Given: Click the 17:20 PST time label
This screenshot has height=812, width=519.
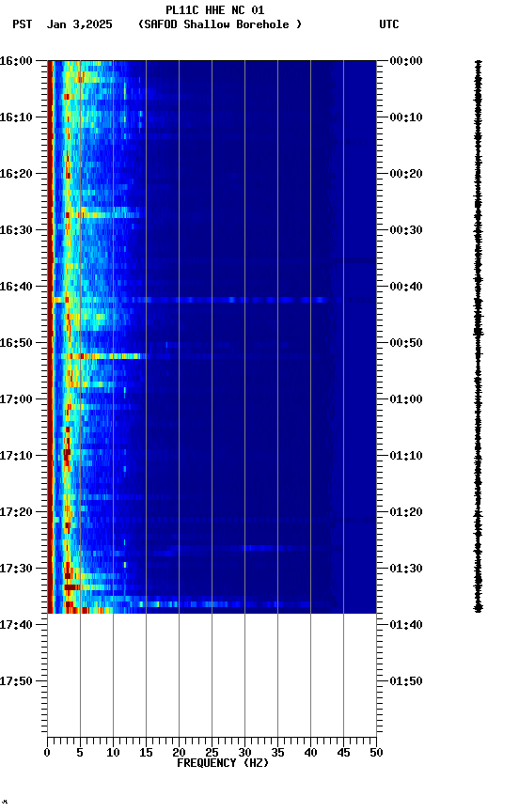Looking at the screenshot, I should (16, 512).
